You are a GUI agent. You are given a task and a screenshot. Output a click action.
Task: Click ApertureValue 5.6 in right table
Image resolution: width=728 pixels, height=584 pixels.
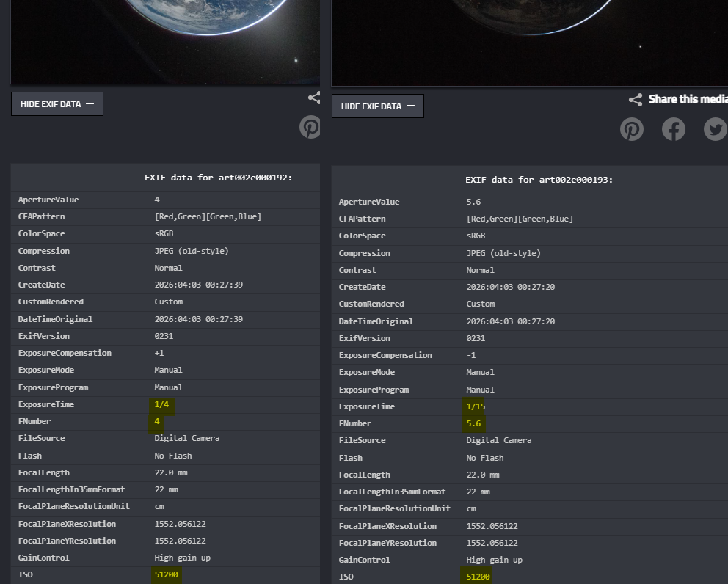pyautogui.click(x=473, y=202)
